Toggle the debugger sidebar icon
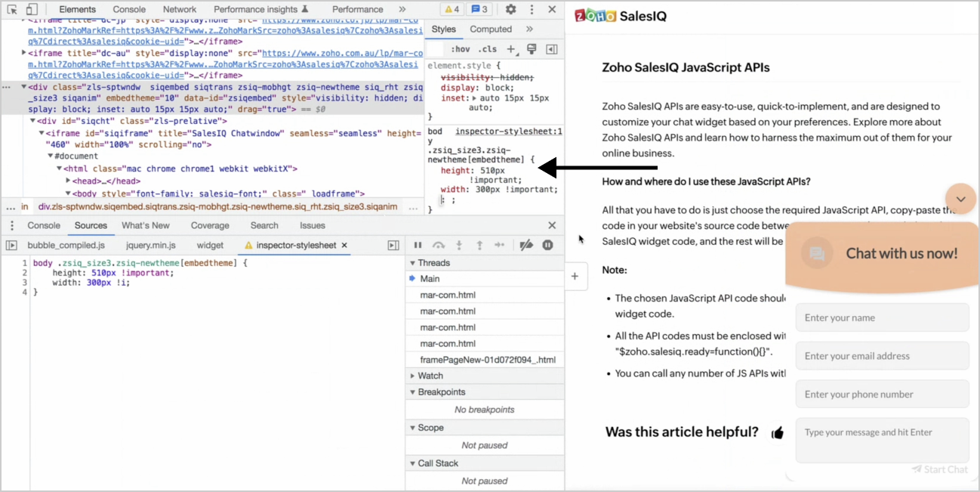 393,245
